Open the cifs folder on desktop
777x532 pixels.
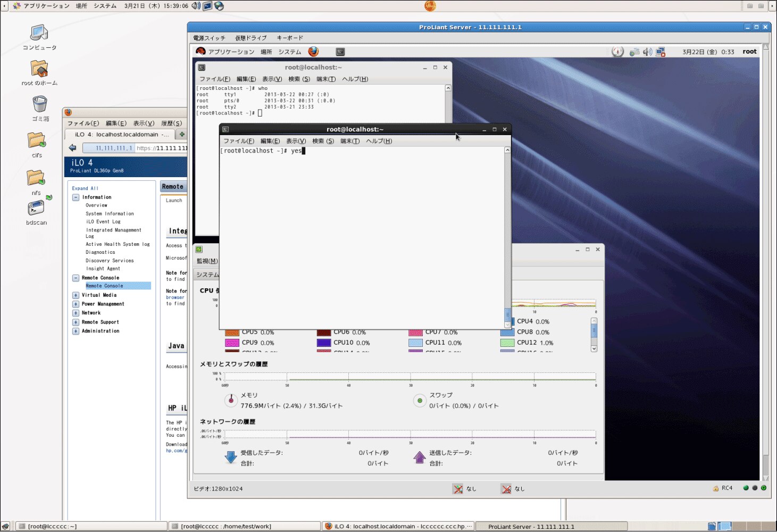36,141
